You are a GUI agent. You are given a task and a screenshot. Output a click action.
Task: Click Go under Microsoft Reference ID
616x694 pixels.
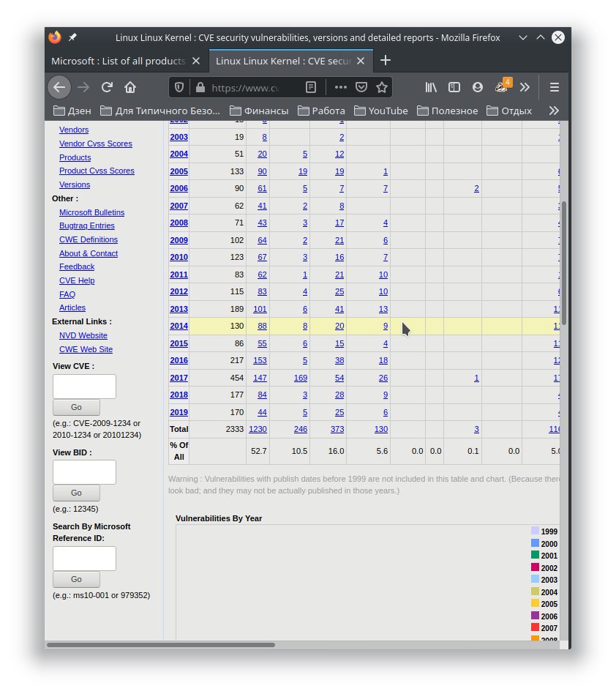pyautogui.click(x=77, y=579)
